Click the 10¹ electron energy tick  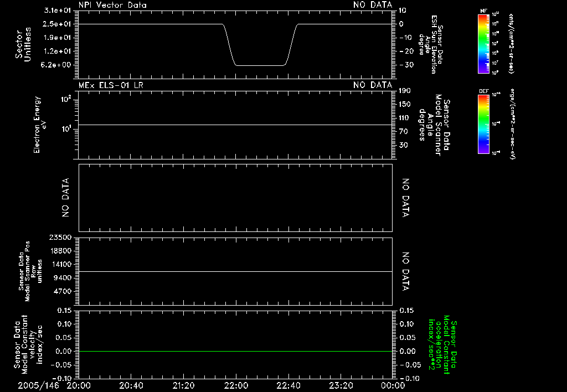(66, 129)
